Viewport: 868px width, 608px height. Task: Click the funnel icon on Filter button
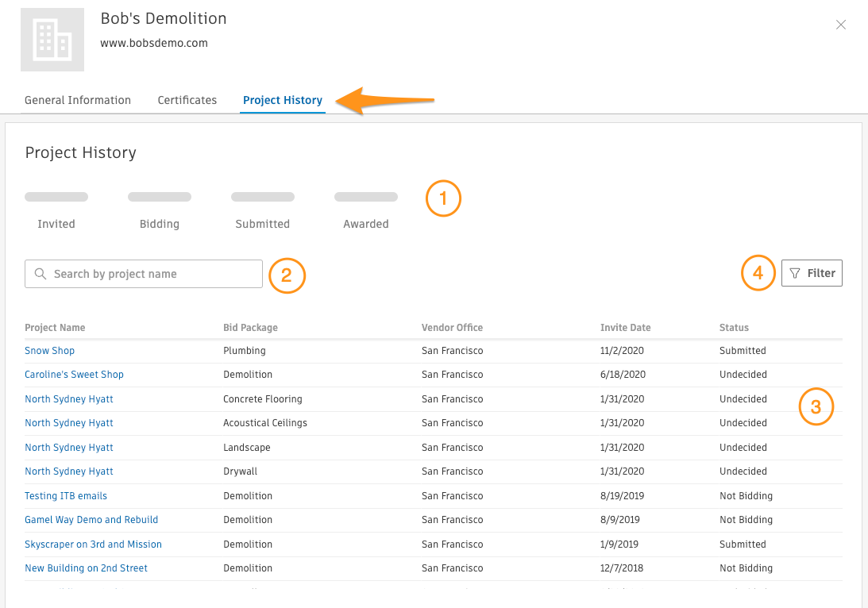[x=795, y=273]
